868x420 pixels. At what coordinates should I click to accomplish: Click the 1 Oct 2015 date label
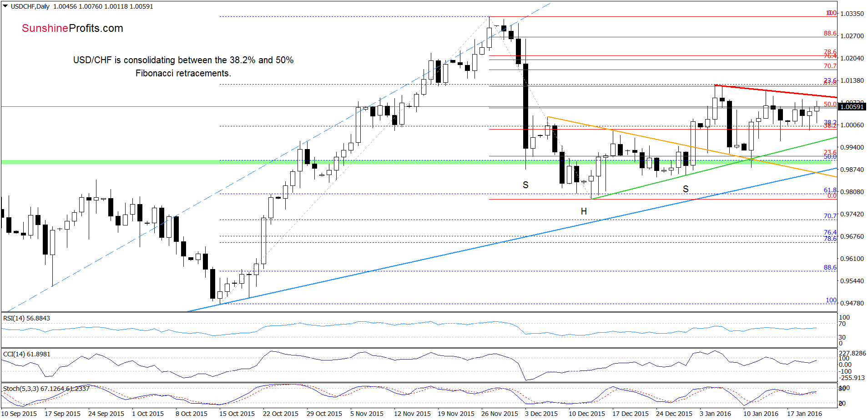click(148, 414)
